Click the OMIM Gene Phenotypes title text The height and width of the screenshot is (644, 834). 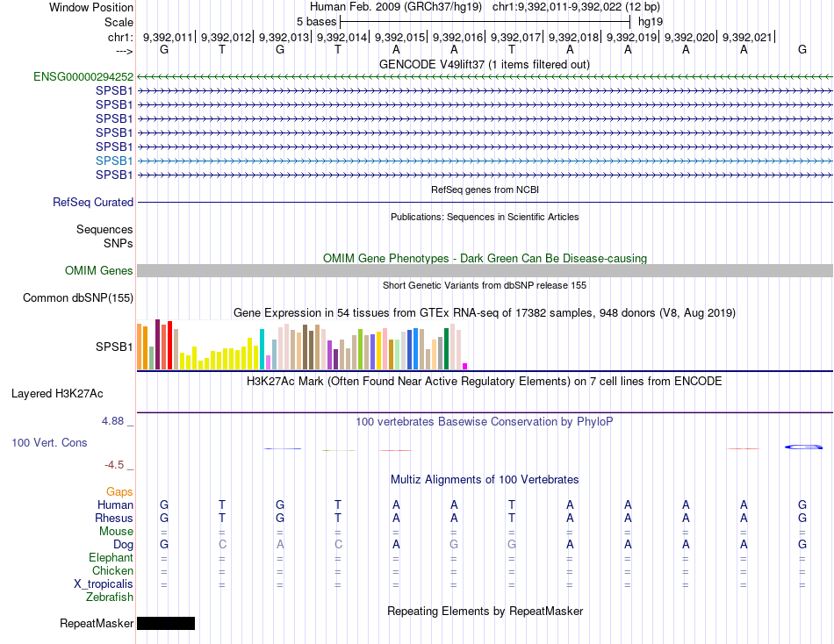[x=485, y=259]
